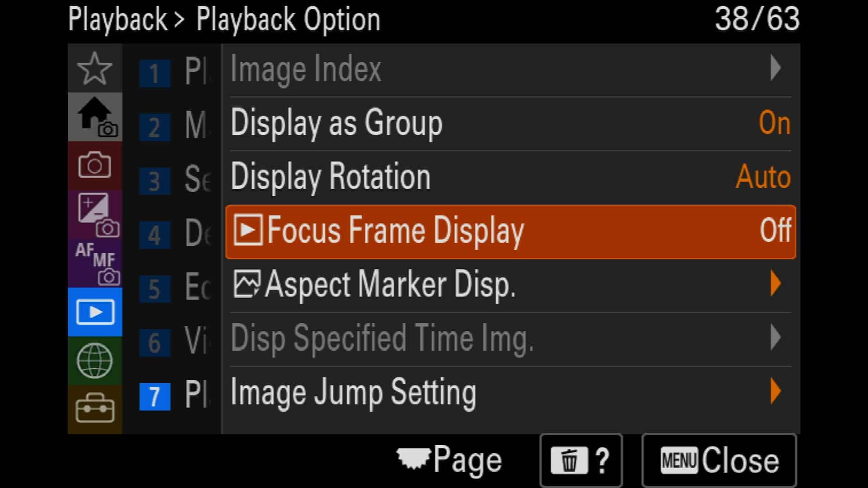Expand Aspect Marker Disp. arrow
The image size is (868, 488).
pos(775,284)
